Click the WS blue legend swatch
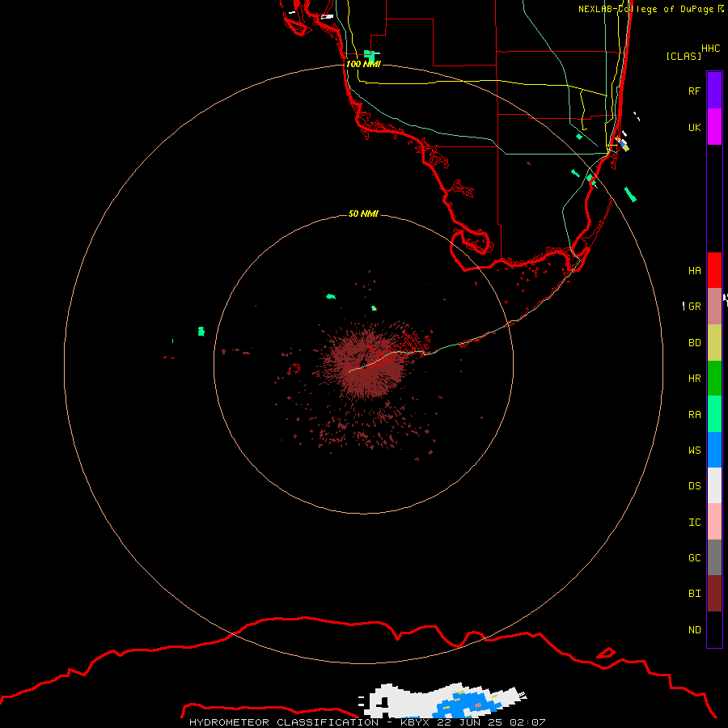 714,450
